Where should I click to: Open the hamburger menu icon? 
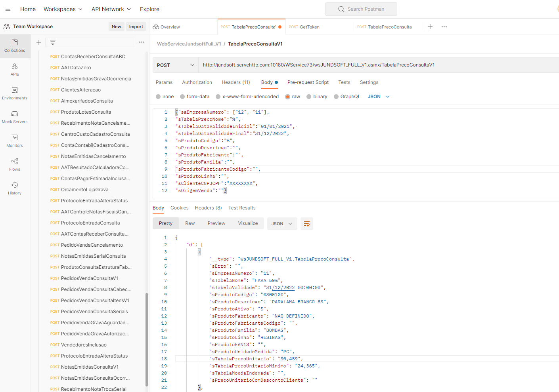tap(8, 9)
